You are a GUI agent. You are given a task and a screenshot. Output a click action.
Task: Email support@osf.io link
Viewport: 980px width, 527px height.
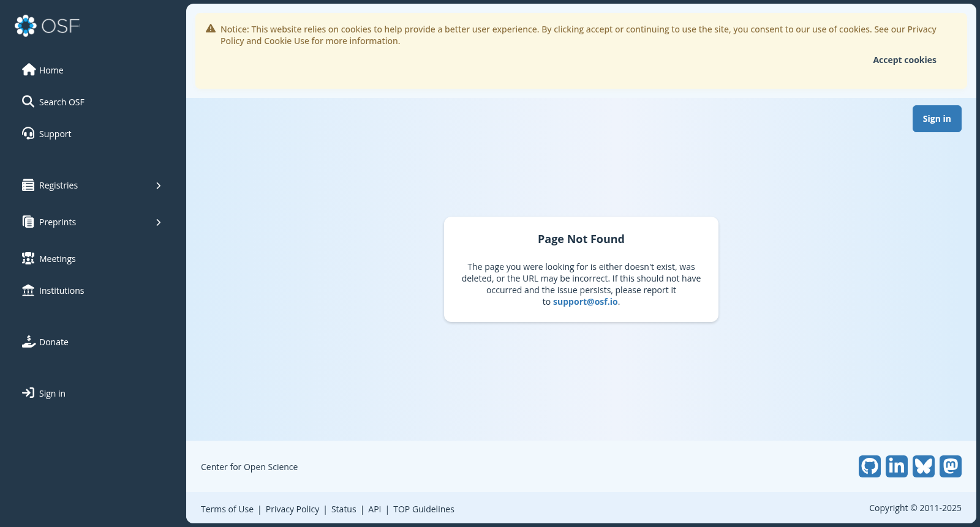pos(586,302)
